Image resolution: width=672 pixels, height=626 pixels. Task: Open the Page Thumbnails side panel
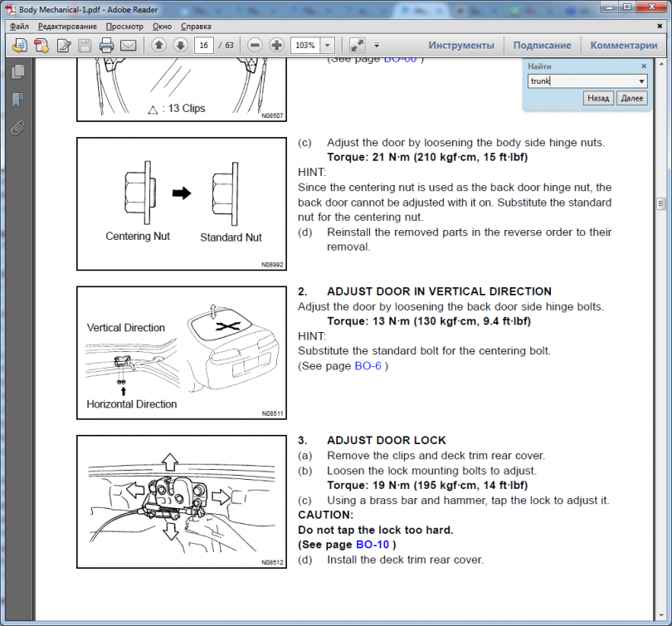click(17, 73)
